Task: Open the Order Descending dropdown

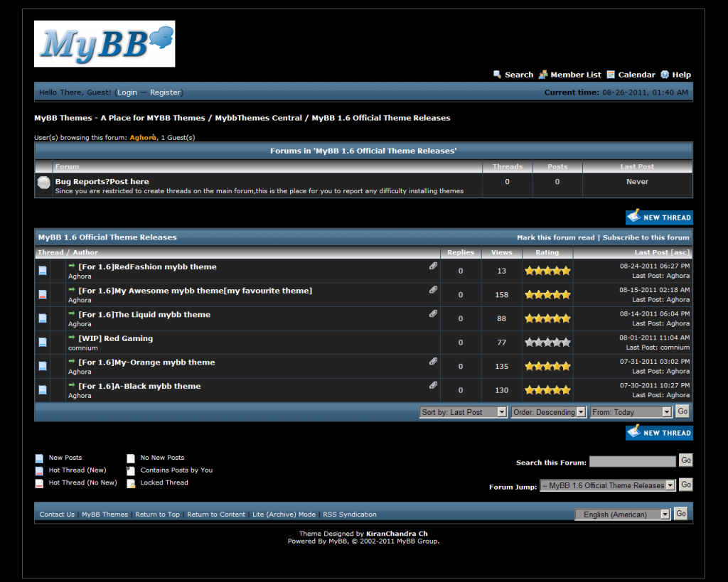Action: pyautogui.click(x=548, y=412)
